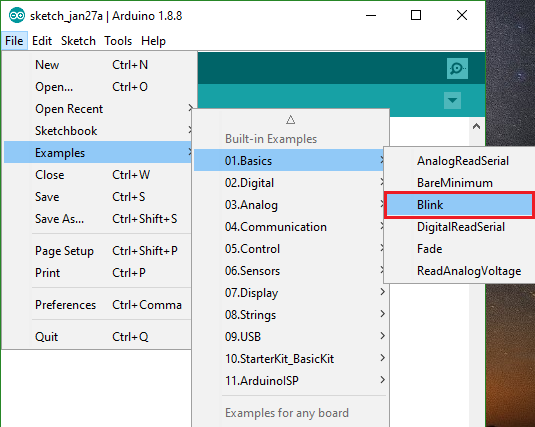Viewport: 535px width, 427px height.
Task: Click Save in the File menu
Action: click(98, 197)
